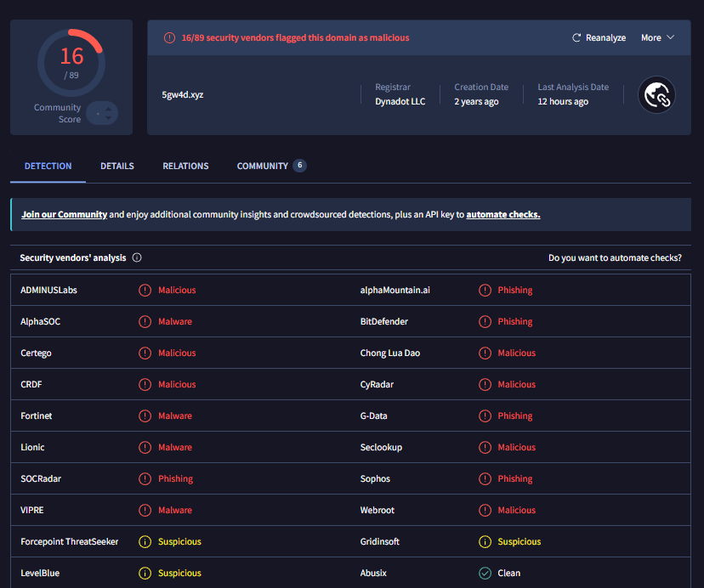
Task: Click the Malware alert icon for Fortinet
Action: coord(145,416)
